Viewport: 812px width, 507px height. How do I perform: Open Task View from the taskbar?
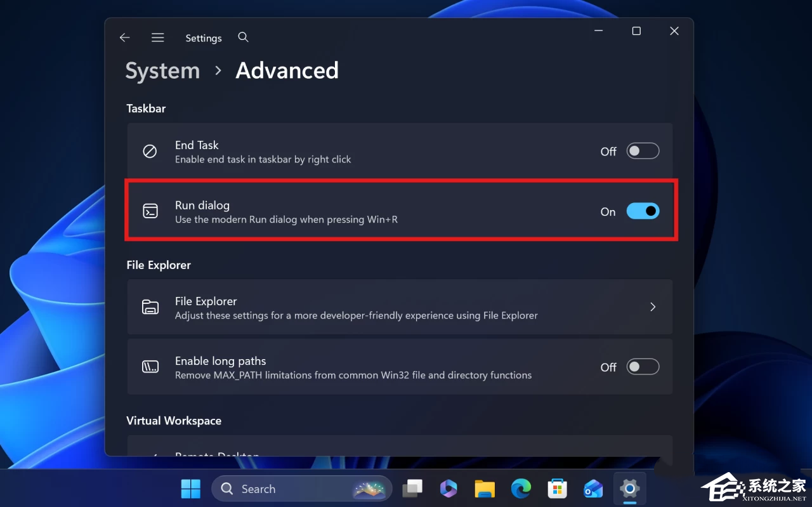pyautogui.click(x=413, y=489)
